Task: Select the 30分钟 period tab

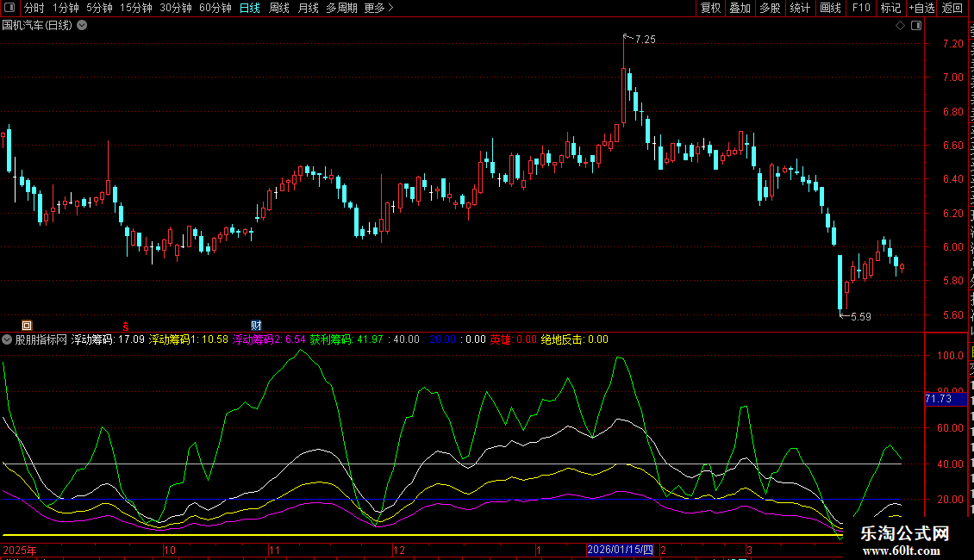Action: coord(176,8)
